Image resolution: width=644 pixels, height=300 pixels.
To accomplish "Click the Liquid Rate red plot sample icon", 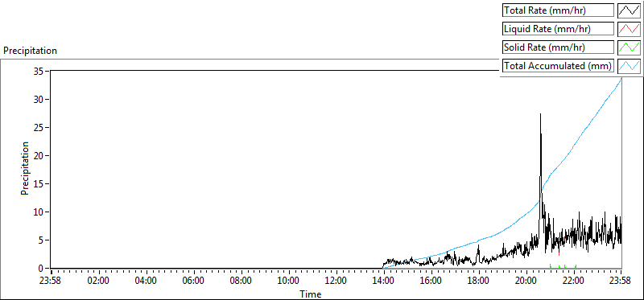I will coord(630,29).
